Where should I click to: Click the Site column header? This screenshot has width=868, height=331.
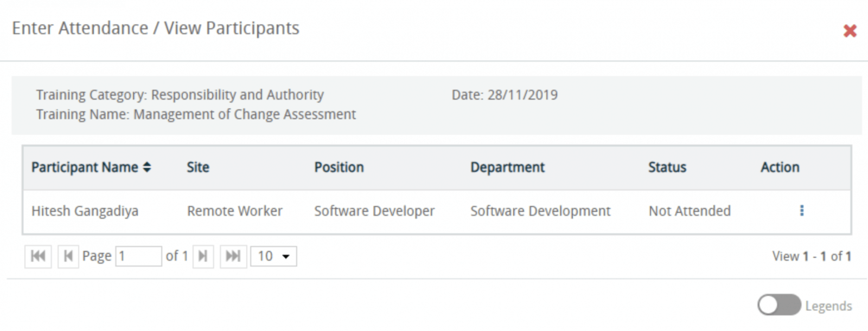pos(198,167)
